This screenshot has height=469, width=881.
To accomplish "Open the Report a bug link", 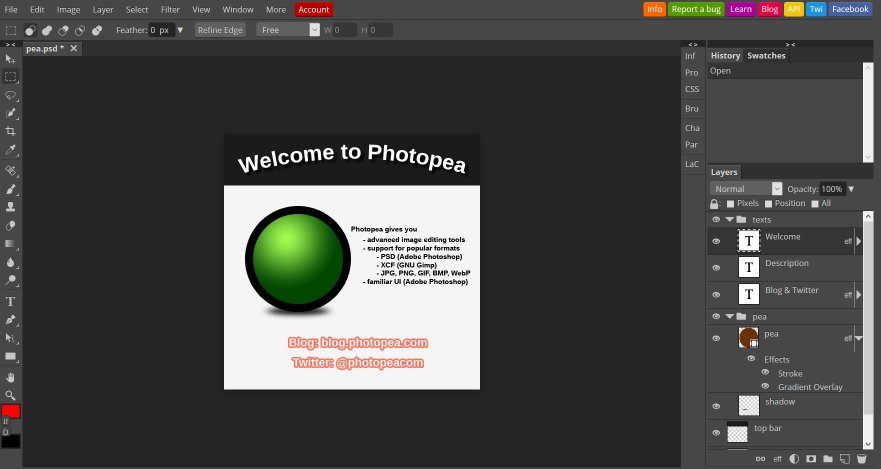I will (696, 9).
